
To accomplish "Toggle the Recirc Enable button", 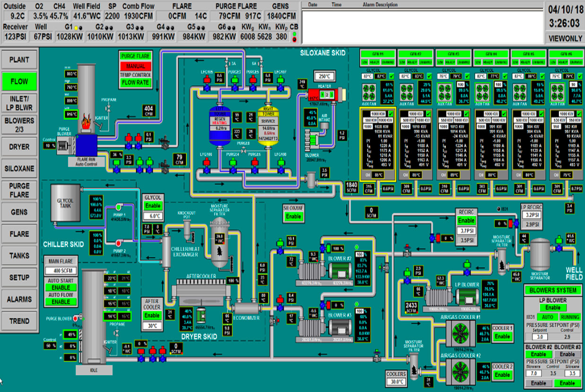I will (x=466, y=221).
